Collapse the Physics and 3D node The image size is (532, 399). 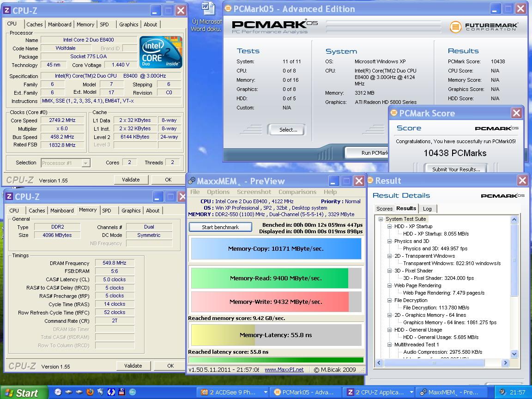(389, 241)
